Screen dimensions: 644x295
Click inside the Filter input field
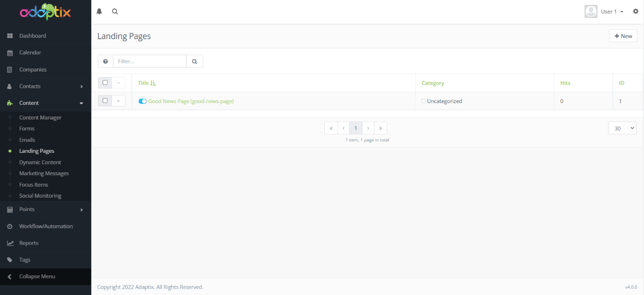(x=150, y=61)
